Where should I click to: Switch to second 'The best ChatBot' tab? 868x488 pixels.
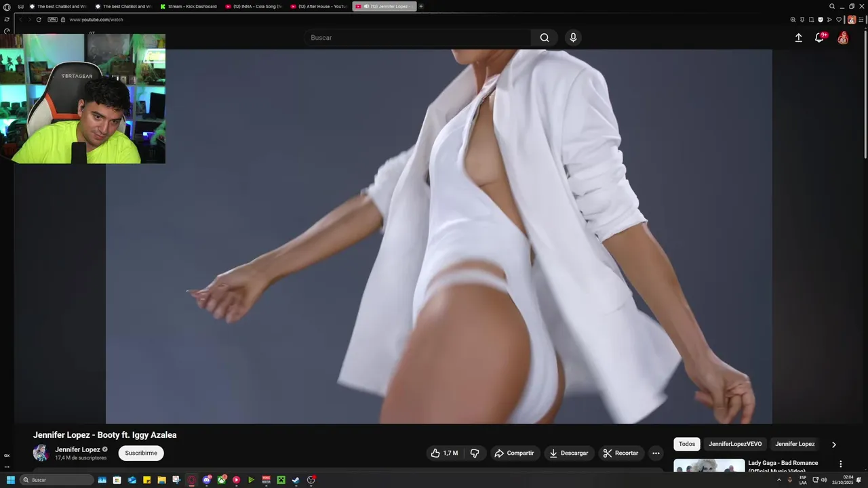pos(123,6)
